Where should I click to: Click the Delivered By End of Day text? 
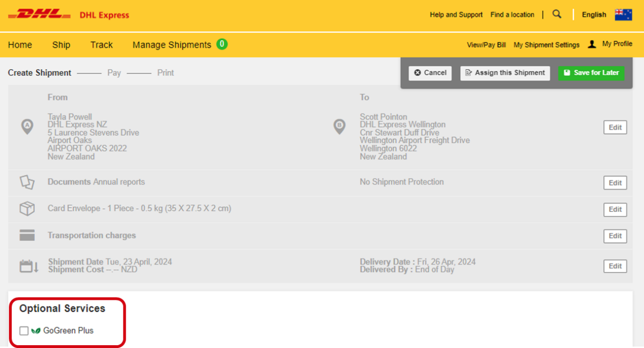(407, 269)
